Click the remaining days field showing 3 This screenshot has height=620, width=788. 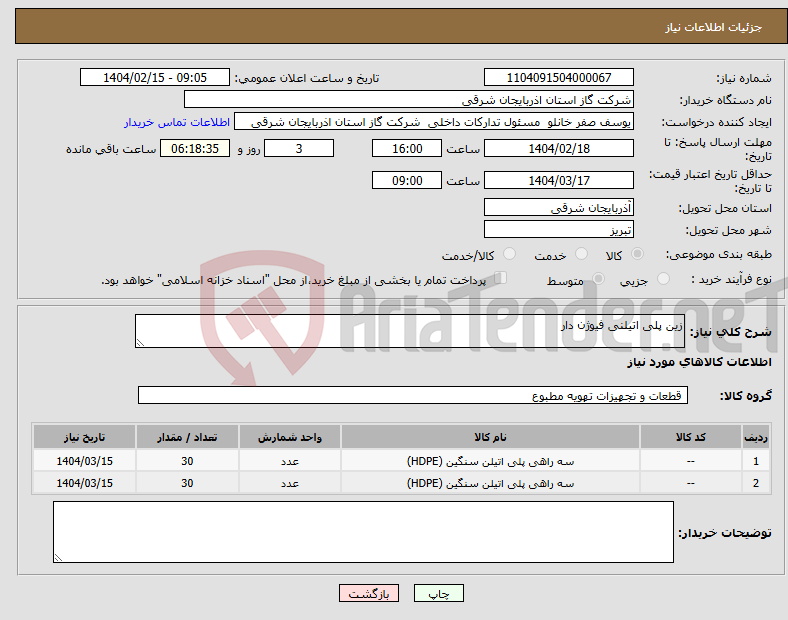[299, 148]
